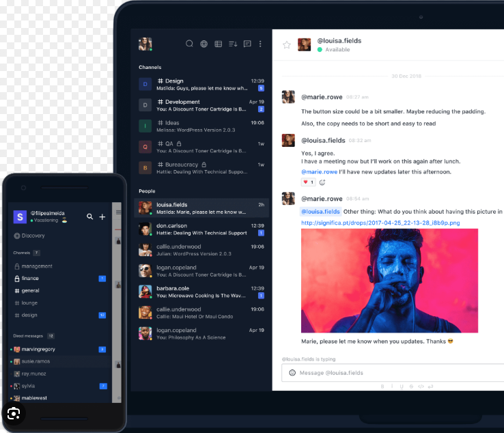Click @marie.rowe mention in Louisa's message
Viewport: 504px width, 433px height.
pos(319,172)
